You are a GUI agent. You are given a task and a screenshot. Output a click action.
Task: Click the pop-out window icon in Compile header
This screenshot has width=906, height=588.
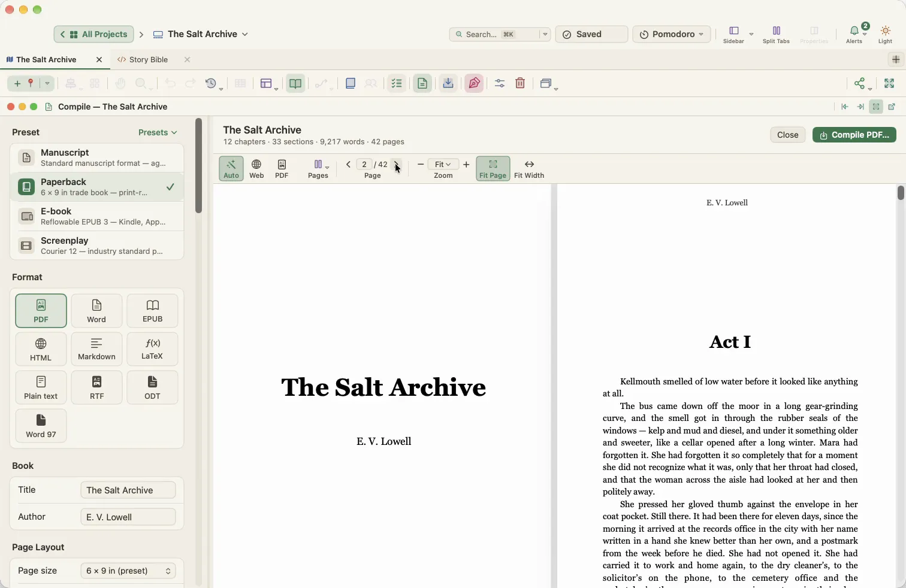(892, 107)
